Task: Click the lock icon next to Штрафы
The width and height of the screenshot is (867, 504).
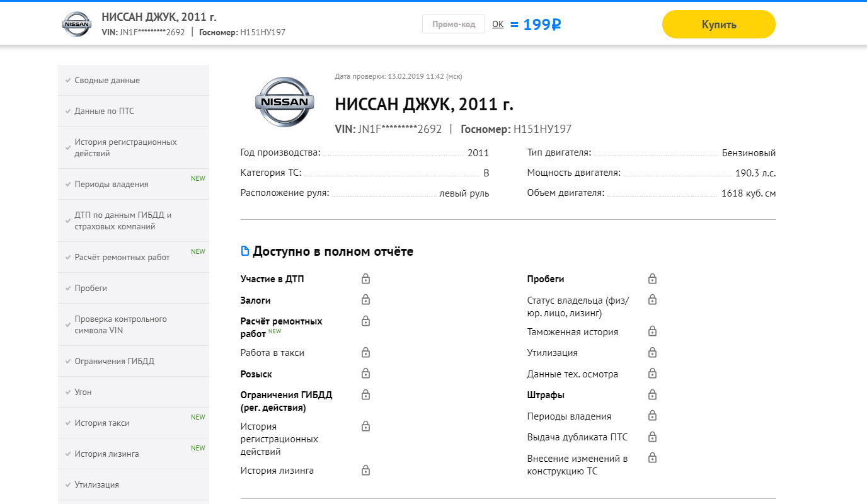Action: (x=653, y=395)
